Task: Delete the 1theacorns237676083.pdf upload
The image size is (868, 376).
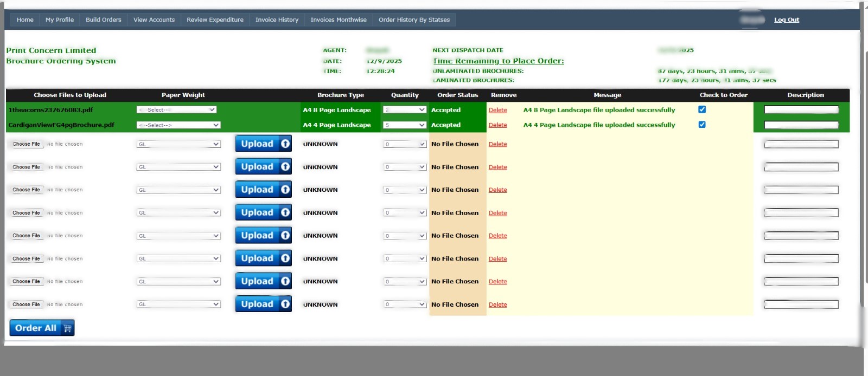Action: [497, 110]
